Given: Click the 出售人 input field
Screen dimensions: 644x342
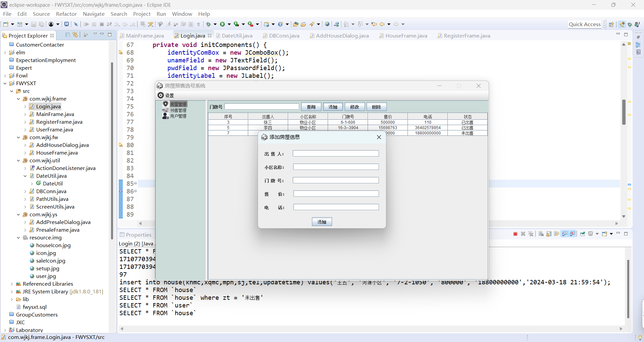Looking at the screenshot, I should pyautogui.click(x=336, y=154).
